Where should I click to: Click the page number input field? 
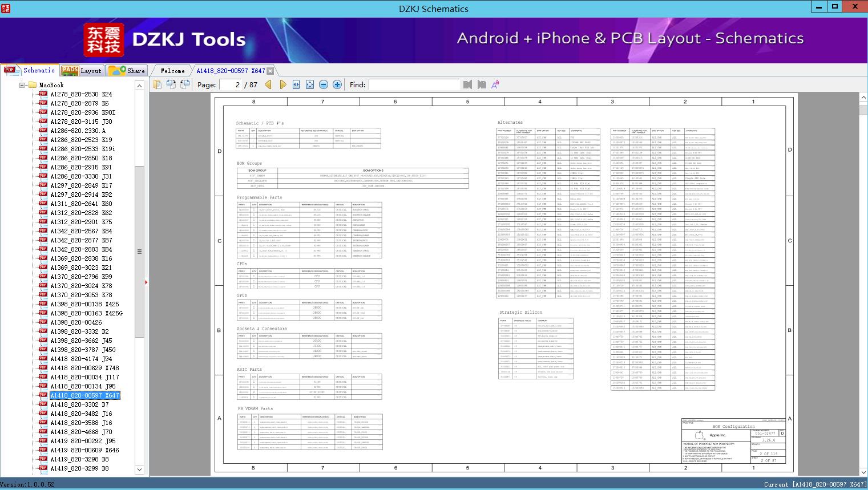point(229,84)
